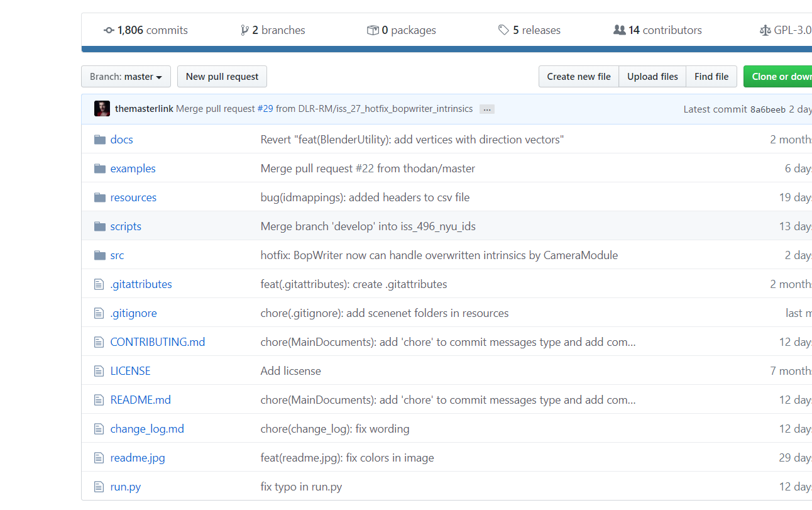Image resolution: width=812 pixels, height=510 pixels.
Task: Click the New pull request button
Action: coord(222,77)
